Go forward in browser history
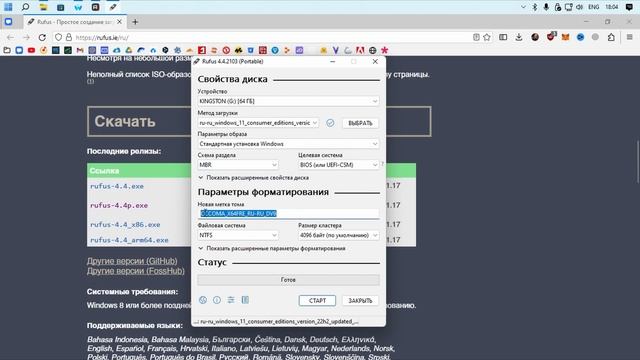The width and height of the screenshot is (640, 360). coord(26,37)
